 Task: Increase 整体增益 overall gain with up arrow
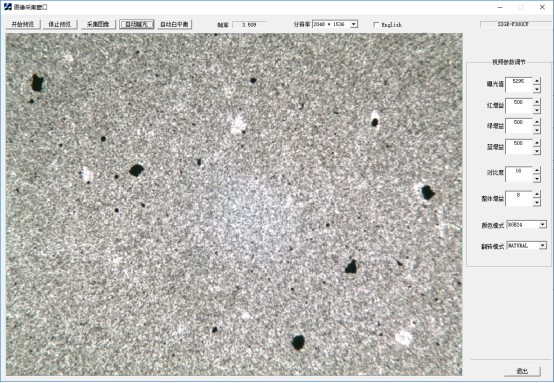(537, 194)
